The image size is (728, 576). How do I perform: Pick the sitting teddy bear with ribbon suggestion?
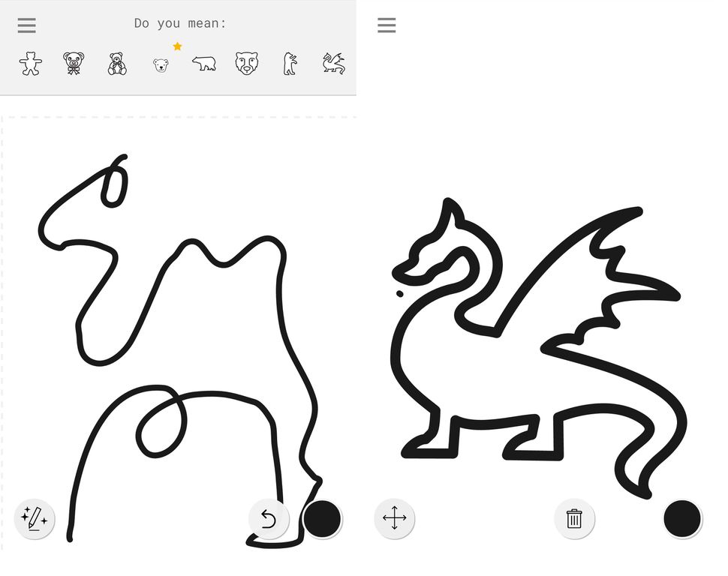pyautogui.click(x=117, y=64)
